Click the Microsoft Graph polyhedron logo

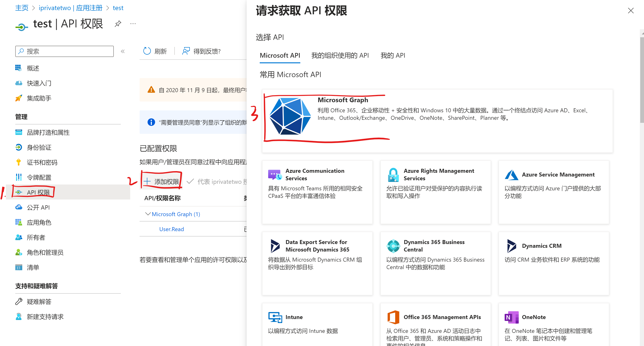(x=290, y=116)
